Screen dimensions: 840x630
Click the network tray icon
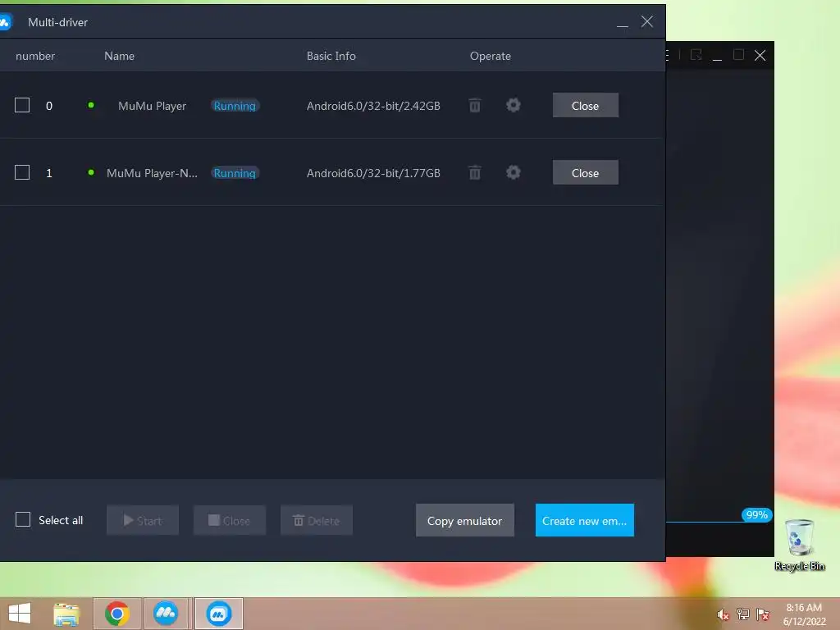coord(743,614)
